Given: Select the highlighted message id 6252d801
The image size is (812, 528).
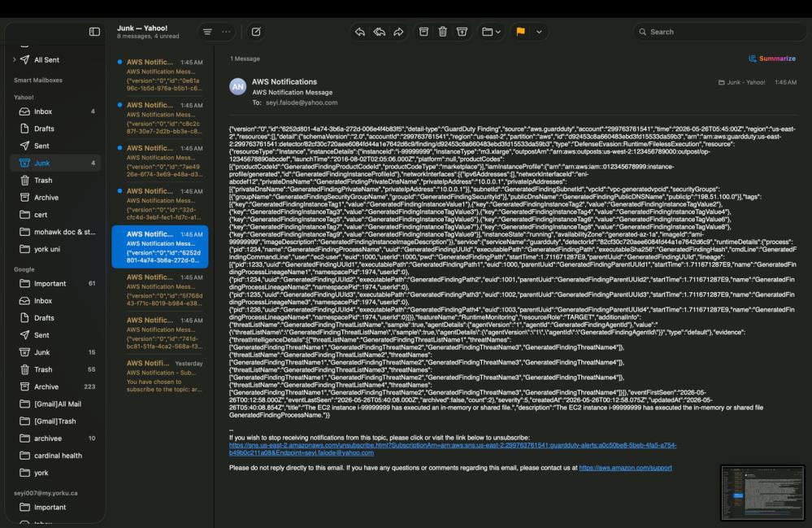Looking at the screenshot, I should click(160, 247).
